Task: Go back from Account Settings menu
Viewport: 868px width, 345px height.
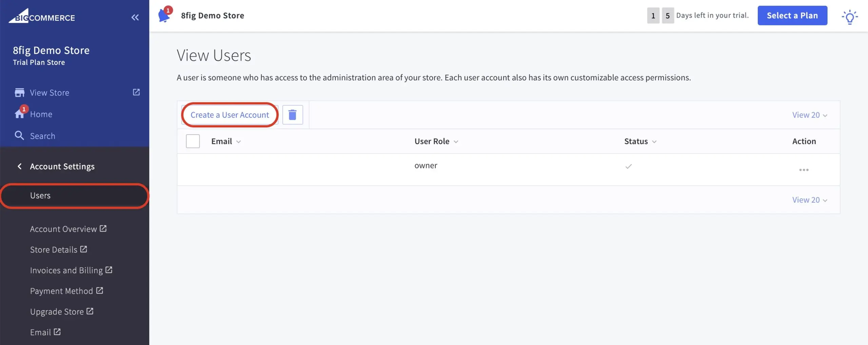Action: (19, 166)
